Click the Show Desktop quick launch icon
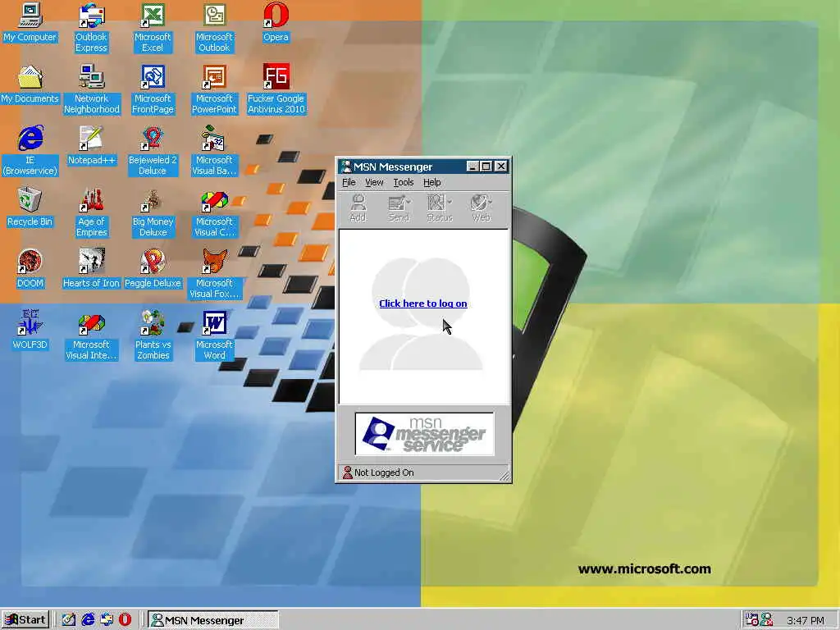 [x=69, y=620]
